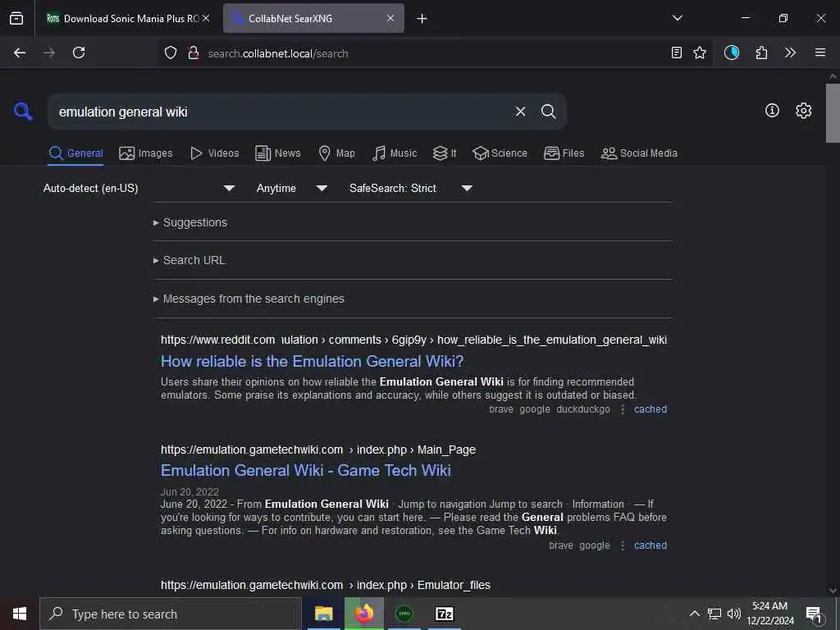The image size is (840, 630).
Task: Open the green circular taskbar app
Action: (404, 614)
